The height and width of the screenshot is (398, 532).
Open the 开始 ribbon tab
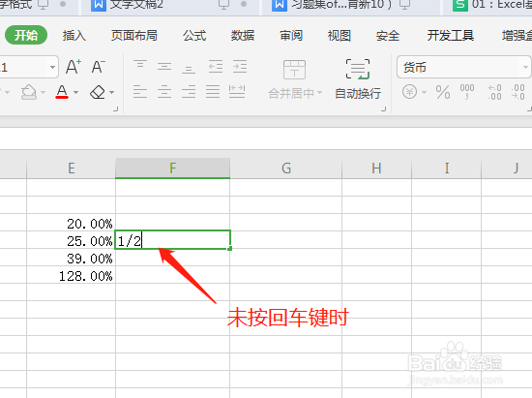26,35
